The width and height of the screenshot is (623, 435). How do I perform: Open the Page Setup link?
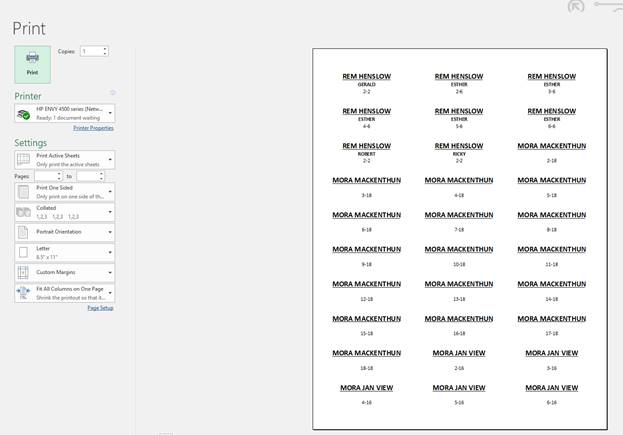coord(100,308)
